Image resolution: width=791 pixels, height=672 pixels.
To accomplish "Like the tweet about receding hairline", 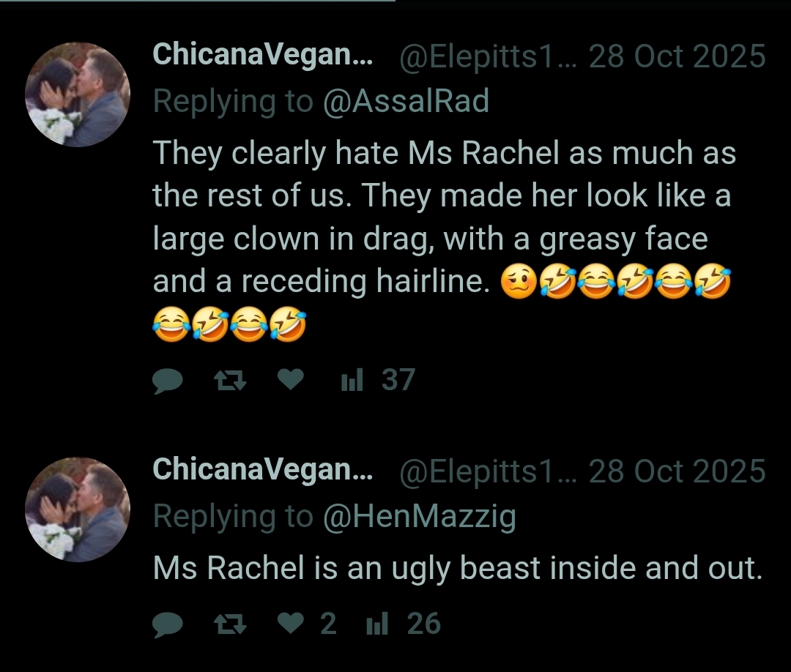I will click(291, 379).
